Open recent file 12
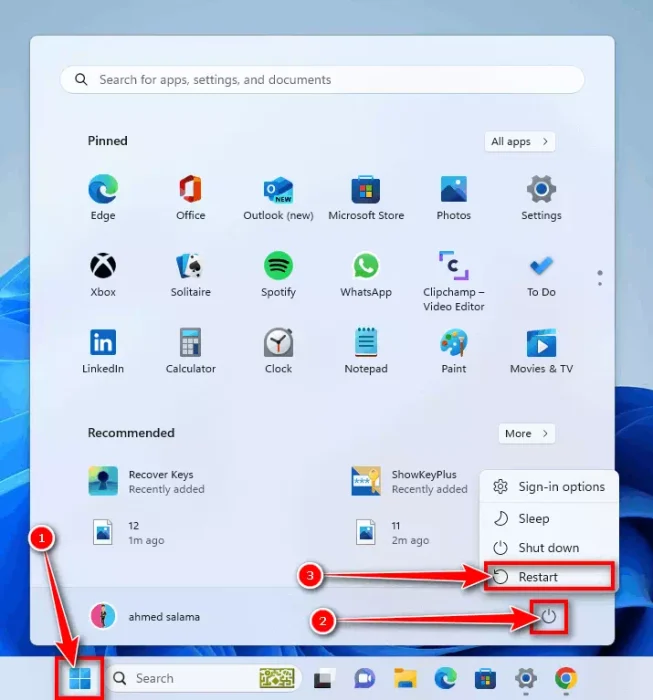The image size is (653, 700). pos(129,532)
